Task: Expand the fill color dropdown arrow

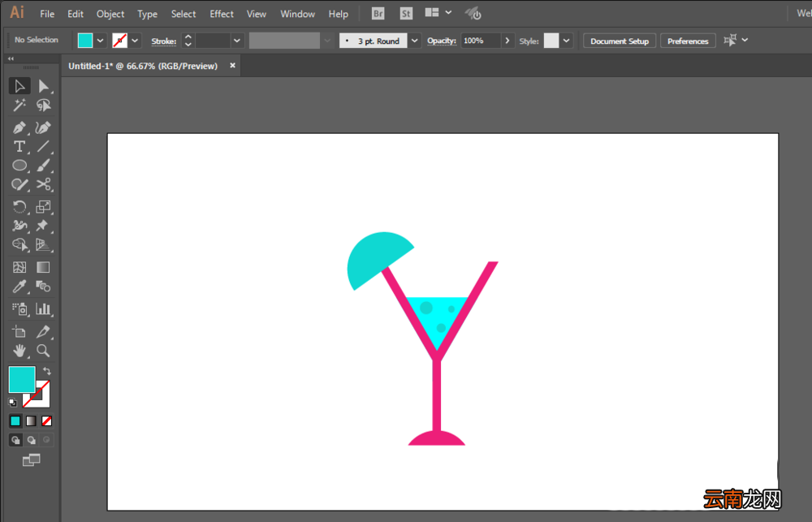Action: coord(101,41)
